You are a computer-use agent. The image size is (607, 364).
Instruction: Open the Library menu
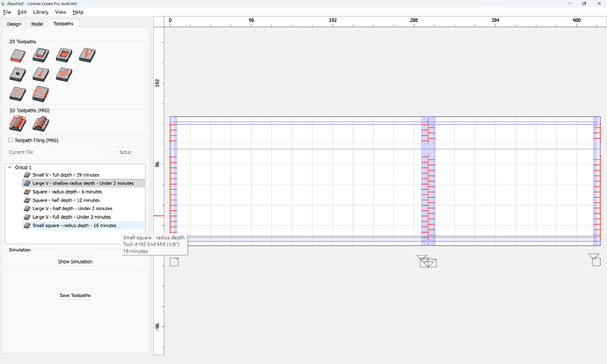pos(40,12)
